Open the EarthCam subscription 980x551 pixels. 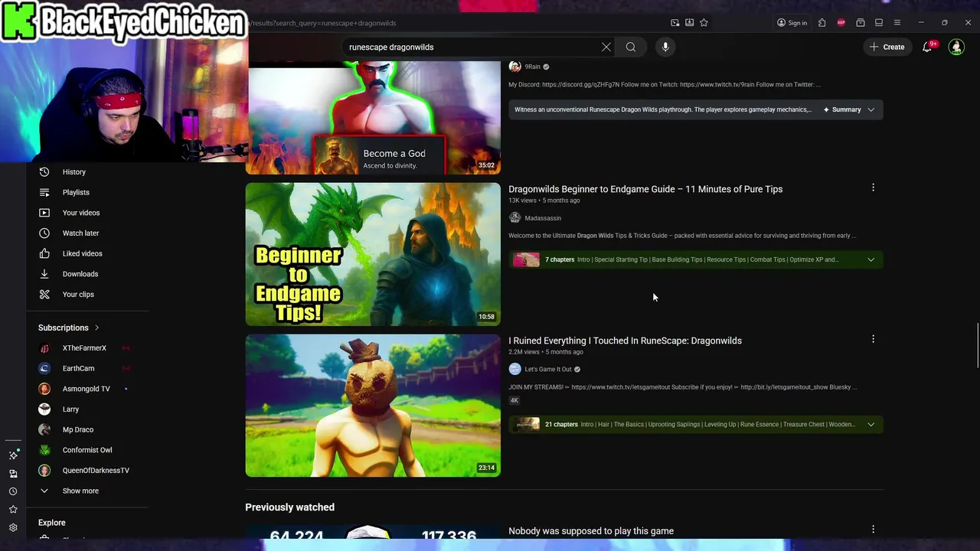click(x=87, y=368)
